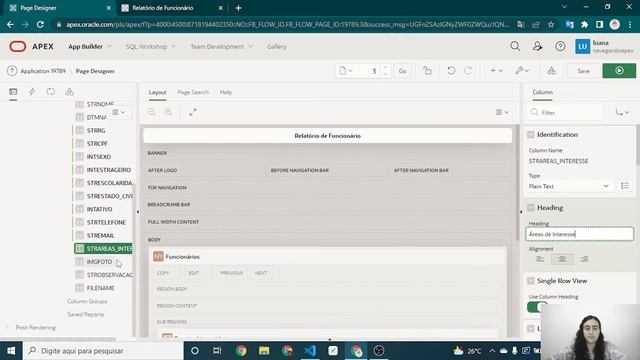Open the rendering tree options menu

pos(119,112)
